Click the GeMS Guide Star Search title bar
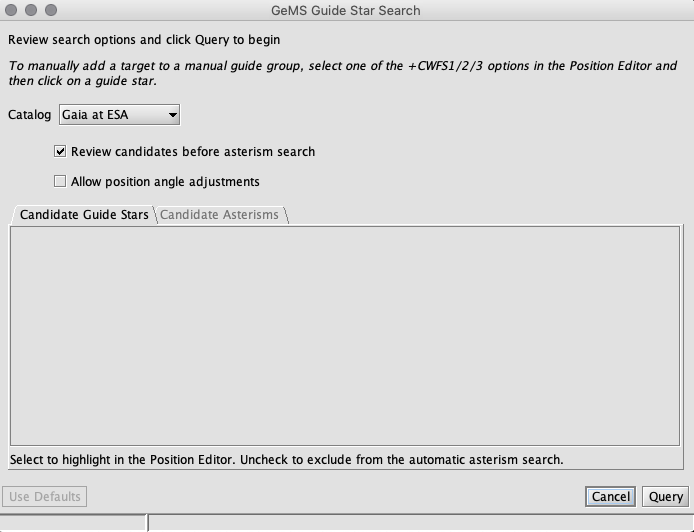 pyautogui.click(x=346, y=10)
